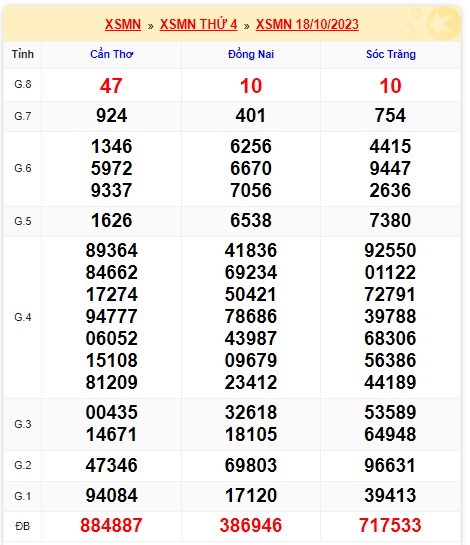The image size is (470, 545).
Task: Select Sóc Trăng special prize 717533
Action: [390, 525]
